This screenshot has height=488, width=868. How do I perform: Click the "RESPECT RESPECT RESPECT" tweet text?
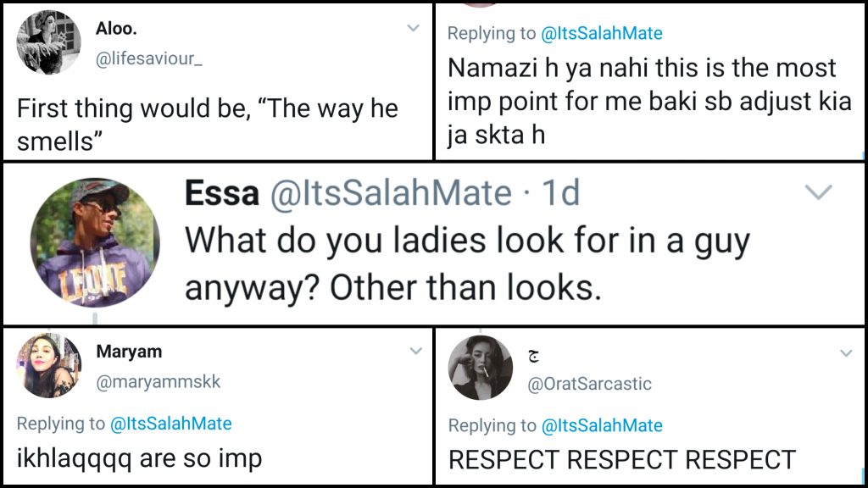click(621, 460)
